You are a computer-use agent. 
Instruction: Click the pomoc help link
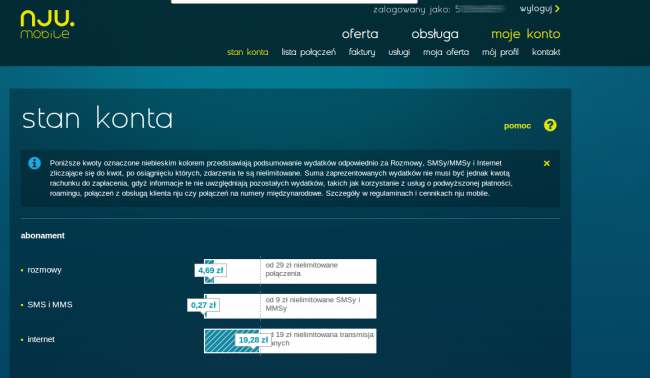click(517, 126)
